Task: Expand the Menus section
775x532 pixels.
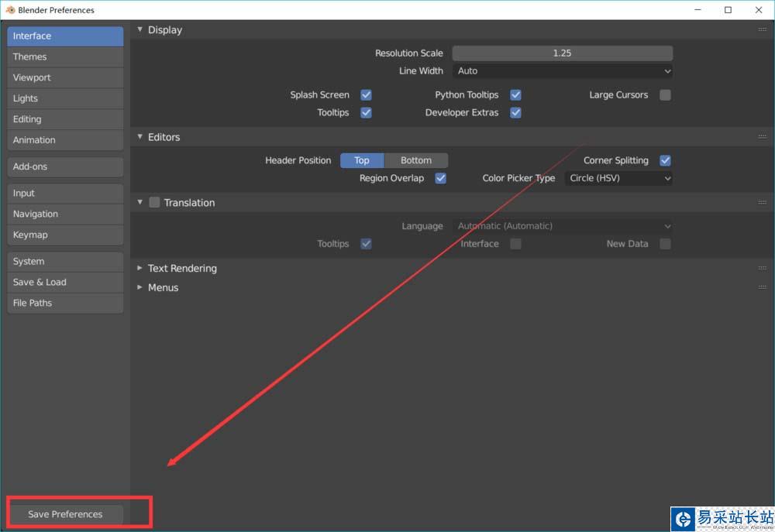Action: pos(139,287)
